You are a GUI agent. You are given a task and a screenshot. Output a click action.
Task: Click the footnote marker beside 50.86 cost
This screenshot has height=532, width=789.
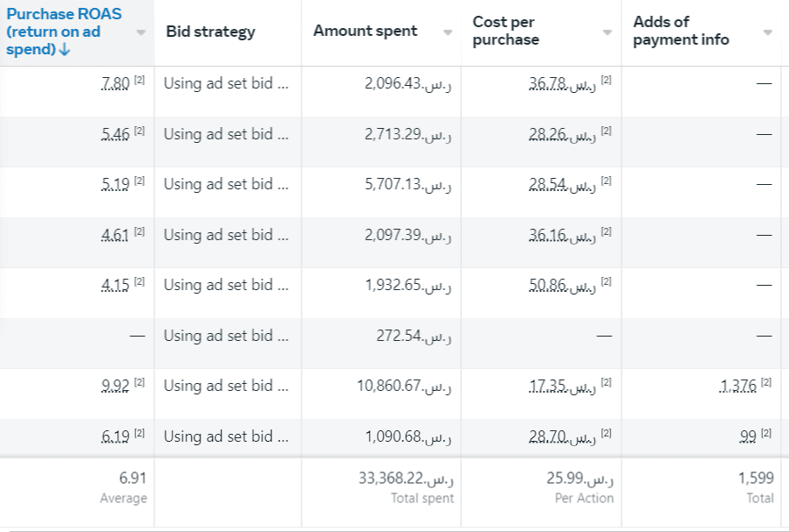[x=607, y=283]
